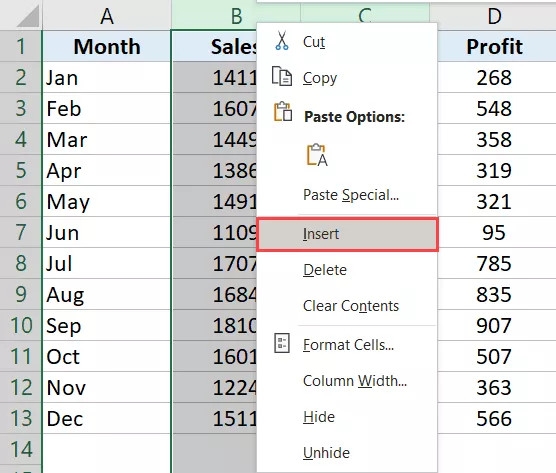The height and width of the screenshot is (473, 556).
Task: Choose the Keep Text Only paste icon
Action: [x=317, y=155]
